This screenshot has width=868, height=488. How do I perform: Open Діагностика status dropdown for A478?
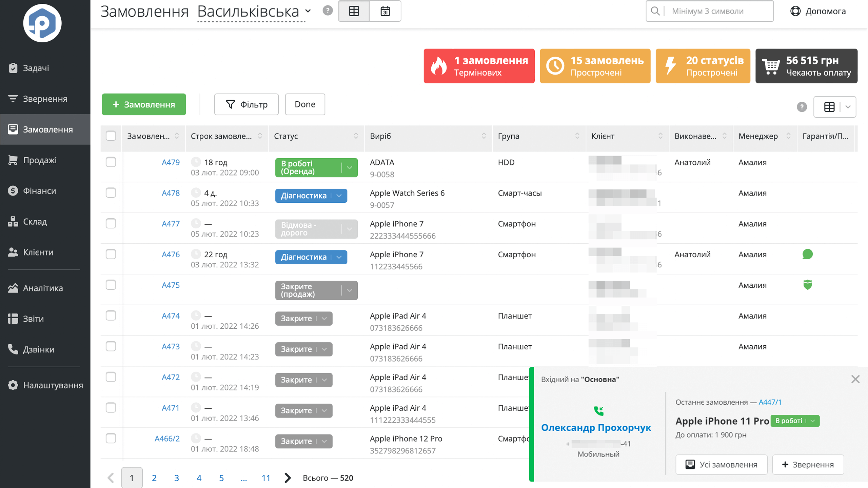click(339, 196)
